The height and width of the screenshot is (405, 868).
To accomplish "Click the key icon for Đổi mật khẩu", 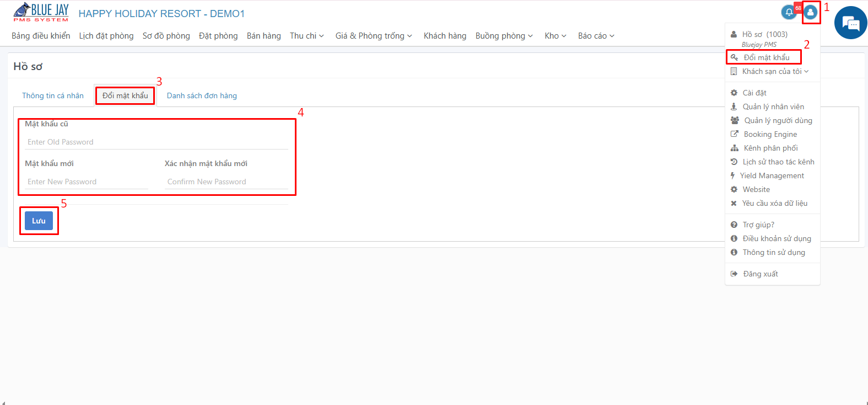I will [x=734, y=57].
